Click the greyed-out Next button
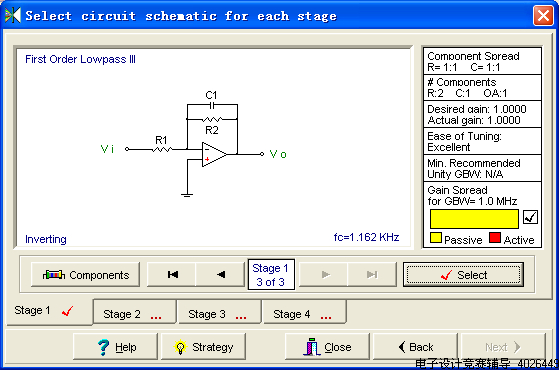The width and height of the screenshot is (559, 370). coord(503,346)
